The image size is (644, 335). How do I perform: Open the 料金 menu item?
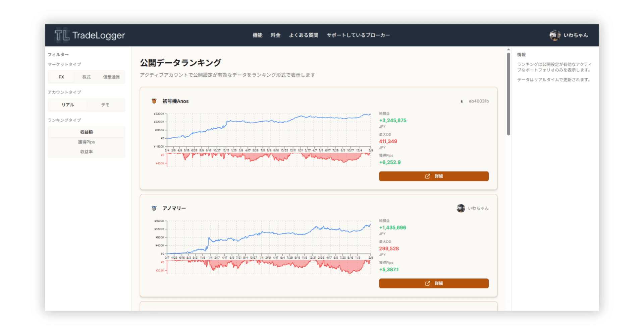pos(275,35)
